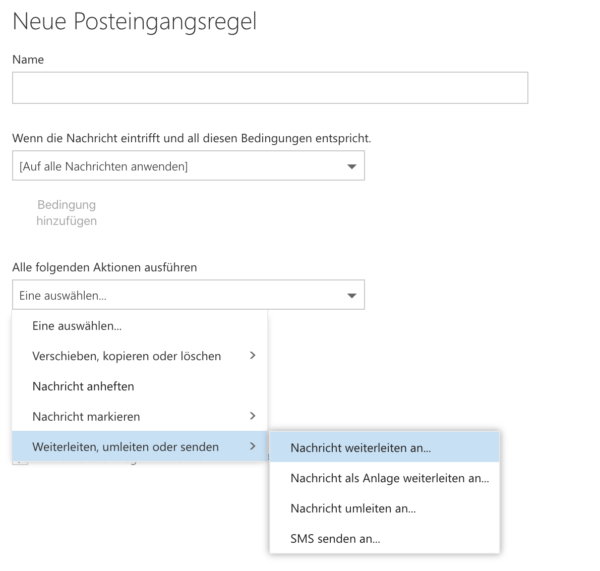Image resolution: width=600 pixels, height=571 pixels.
Task: Expand chevron next to 'Verschieben, kopieren oder löschen'
Action: [252, 355]
